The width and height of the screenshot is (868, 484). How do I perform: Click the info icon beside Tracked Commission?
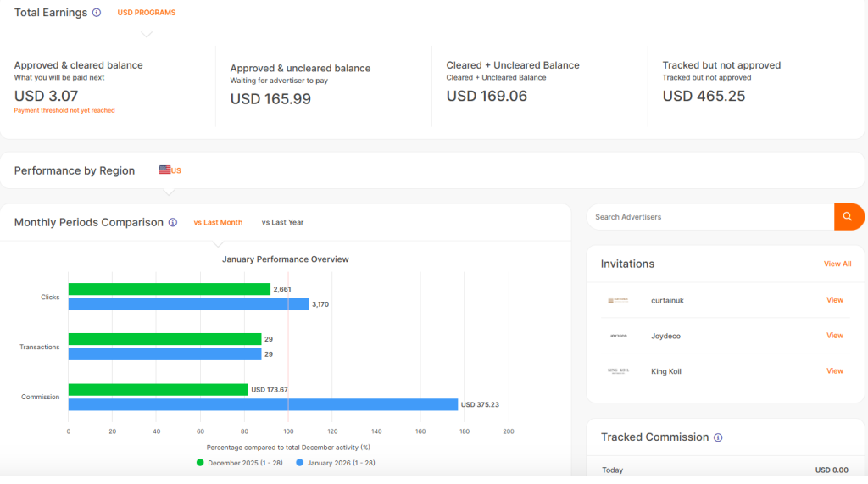click(x=718, y=437)
